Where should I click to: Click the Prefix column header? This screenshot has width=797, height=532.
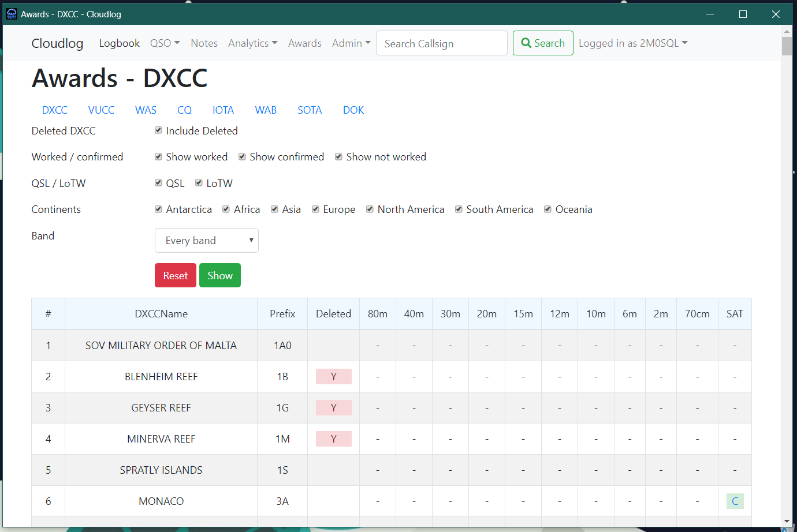click(x=282, y=314)
